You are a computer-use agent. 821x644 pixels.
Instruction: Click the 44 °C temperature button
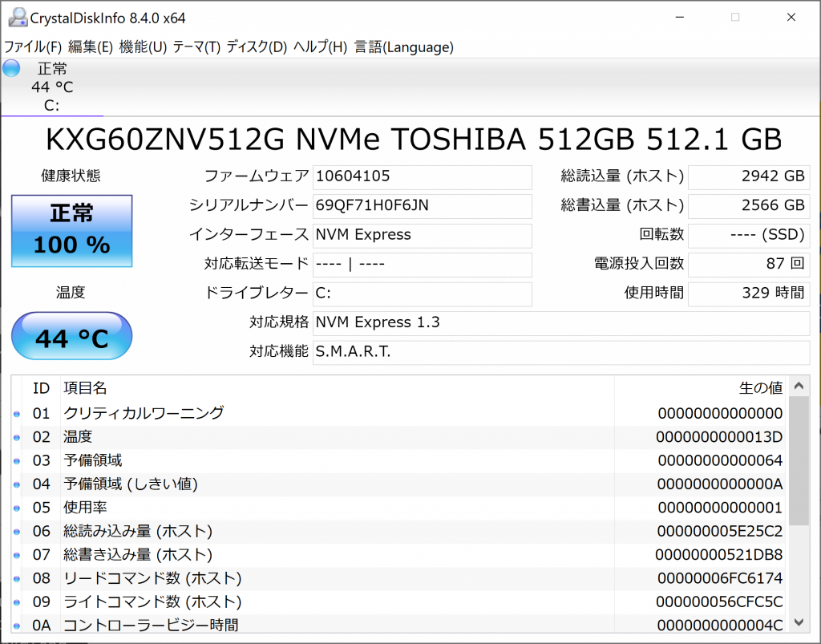(71, 336)
